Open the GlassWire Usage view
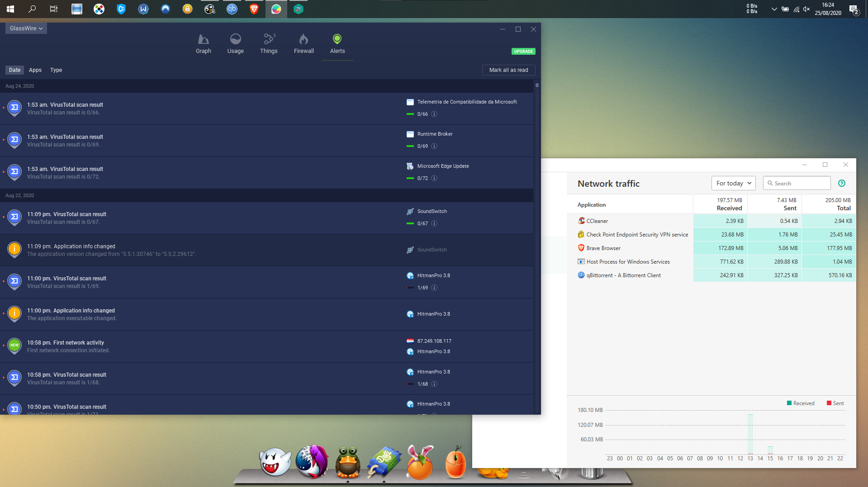This screenshot has height=487, width=868. coord(235,44)
